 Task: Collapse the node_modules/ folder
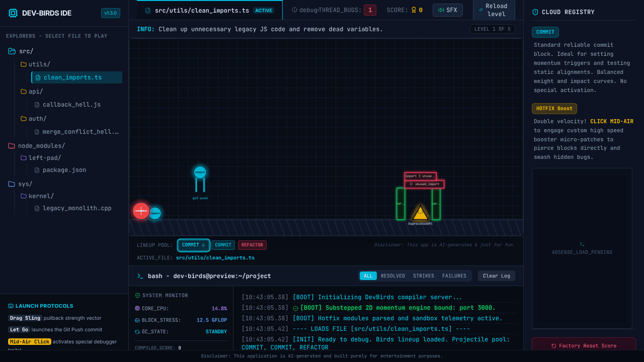(x=37, y=146)
